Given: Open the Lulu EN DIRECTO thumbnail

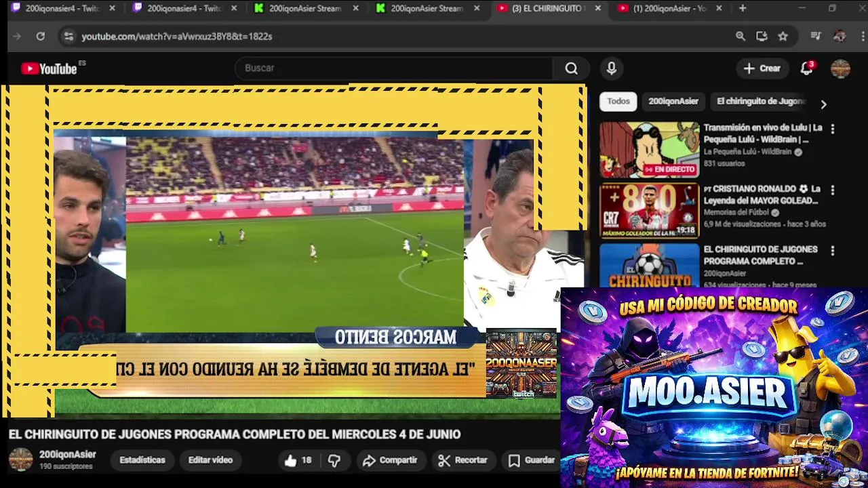Looking at the screenshot, I should click(x=649, y=150).
